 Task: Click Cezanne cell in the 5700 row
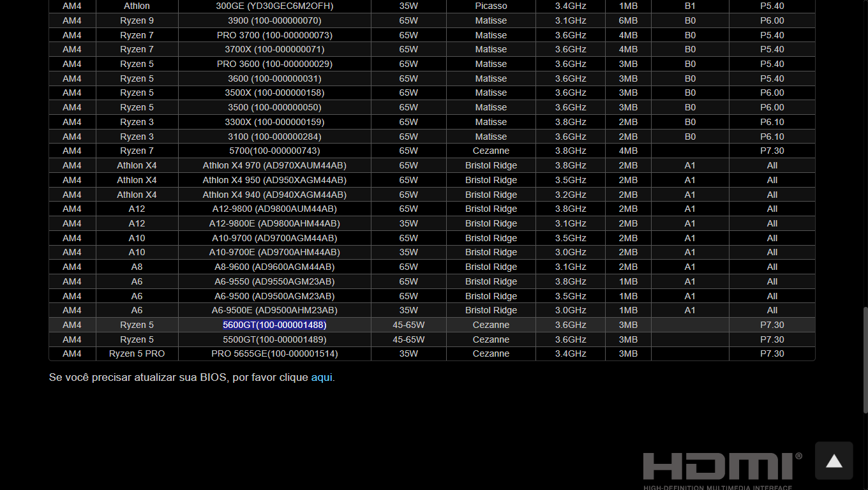coord(491,151)
